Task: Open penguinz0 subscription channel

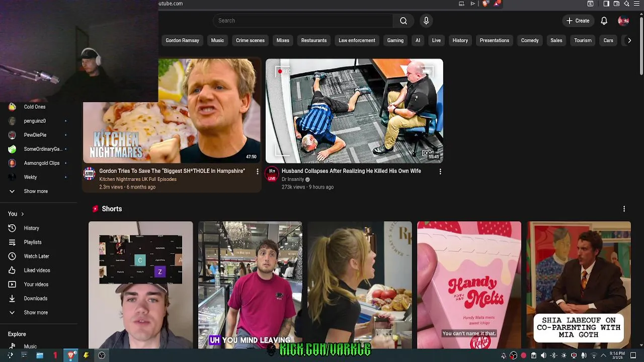Action: point(35,121)
